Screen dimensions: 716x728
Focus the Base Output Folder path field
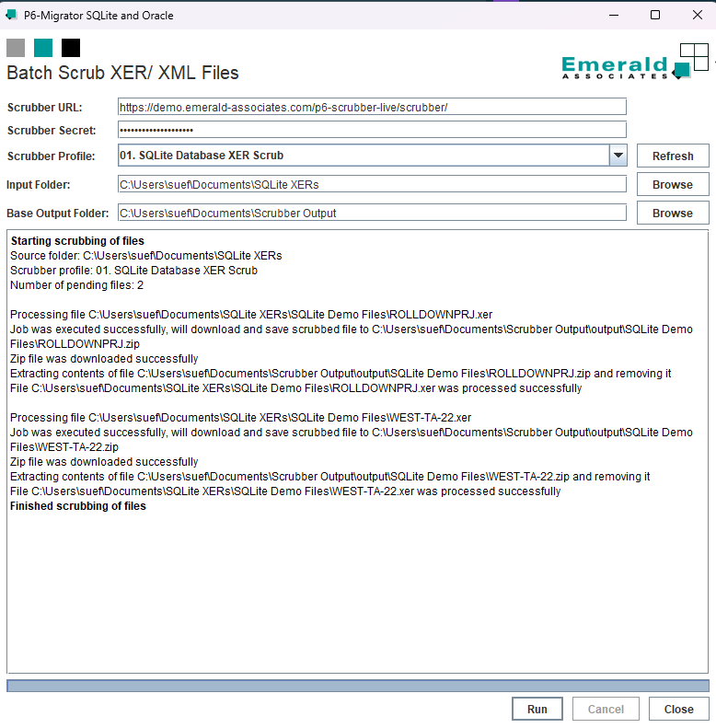coord(372,213)
